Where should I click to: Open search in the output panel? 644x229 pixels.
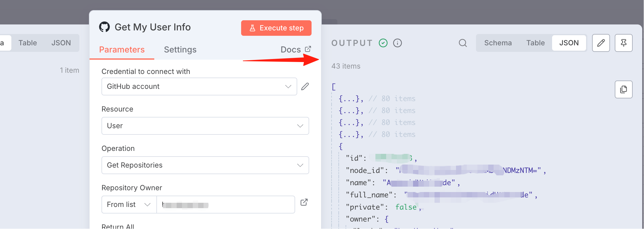(x=463, y=43)
